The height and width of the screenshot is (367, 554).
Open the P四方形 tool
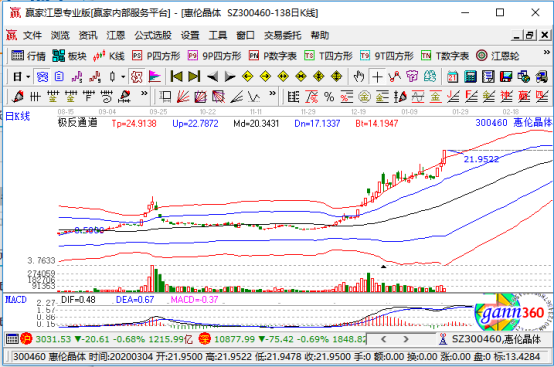(156, 56)
